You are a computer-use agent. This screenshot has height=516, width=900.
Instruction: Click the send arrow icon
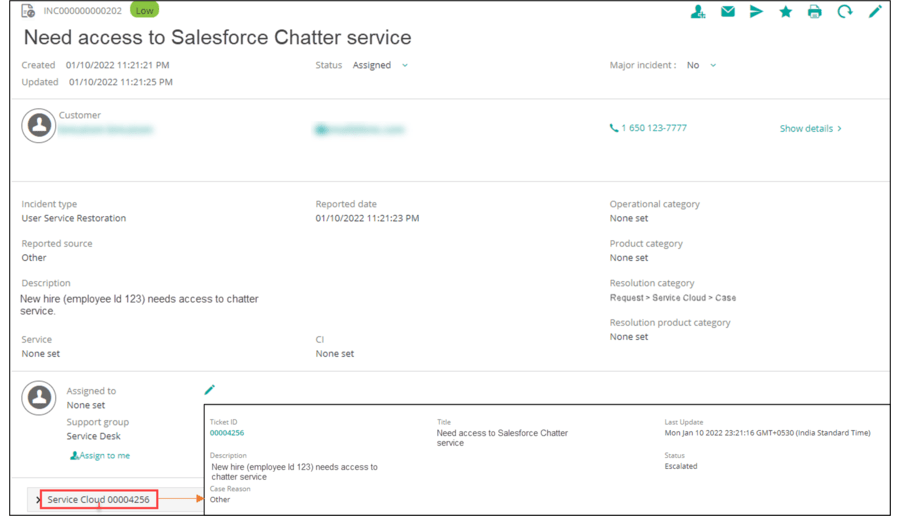757,11
